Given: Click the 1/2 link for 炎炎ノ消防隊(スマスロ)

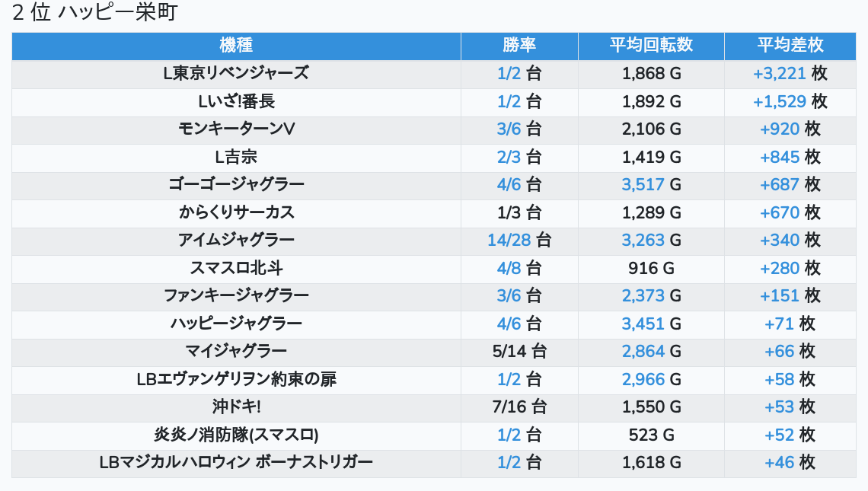Looking at the screenshot, I should [x=509, y=435].
